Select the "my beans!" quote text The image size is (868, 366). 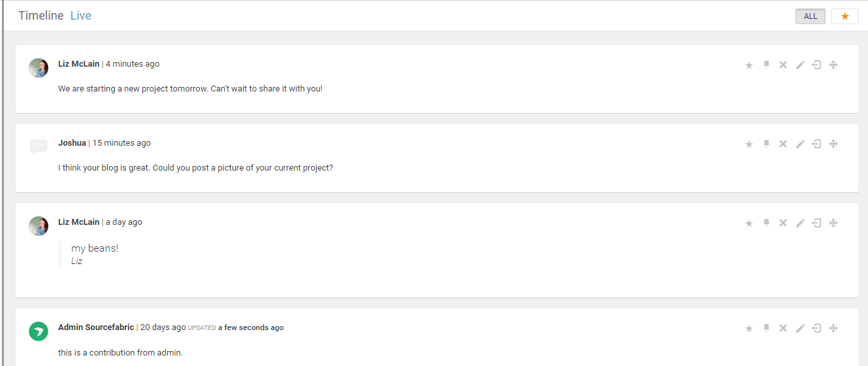[95, 248]
